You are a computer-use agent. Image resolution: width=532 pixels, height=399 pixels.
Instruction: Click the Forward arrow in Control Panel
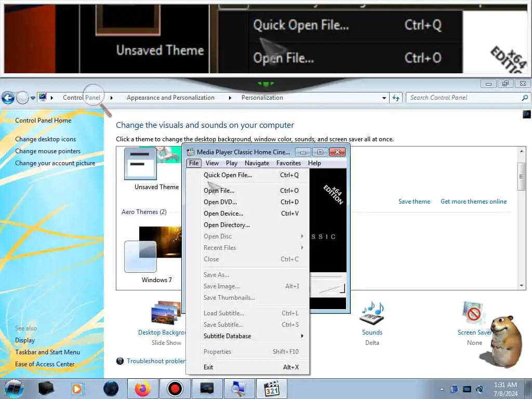(x=22, y=98)
